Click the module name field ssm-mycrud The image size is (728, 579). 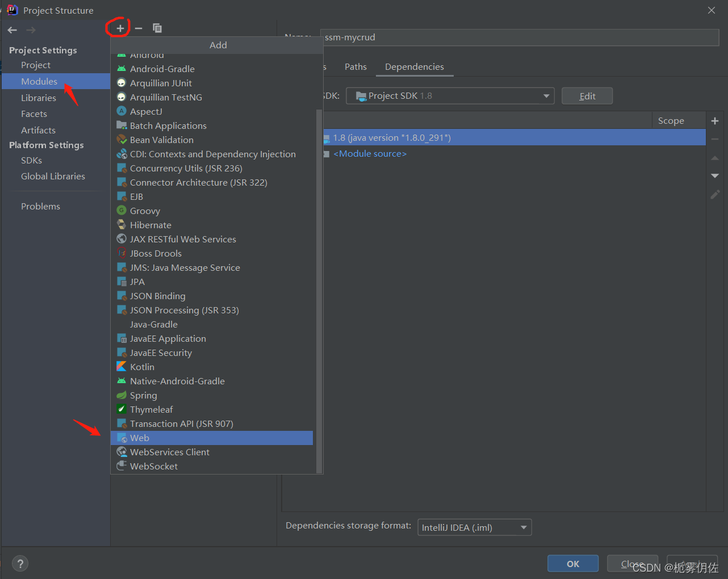coord(520,37)
